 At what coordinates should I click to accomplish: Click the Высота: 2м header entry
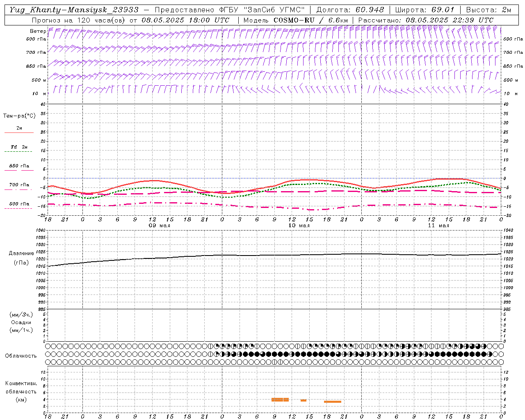[x=488, y=10]
